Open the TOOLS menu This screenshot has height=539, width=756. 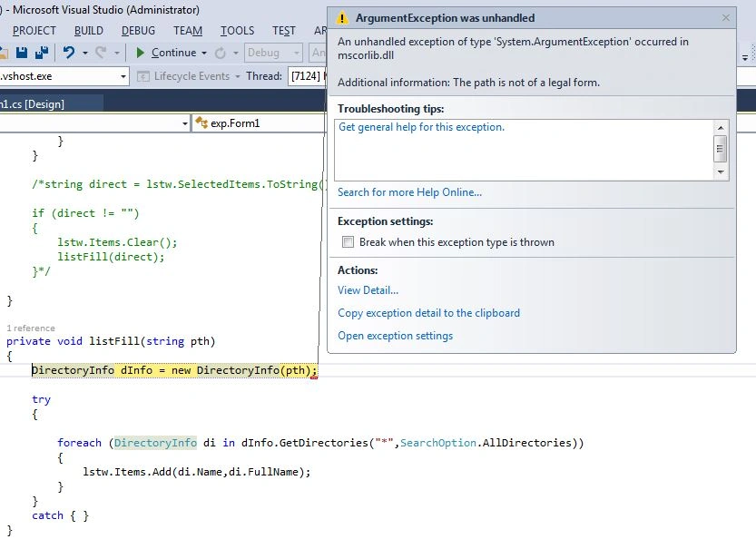[237, 31]
